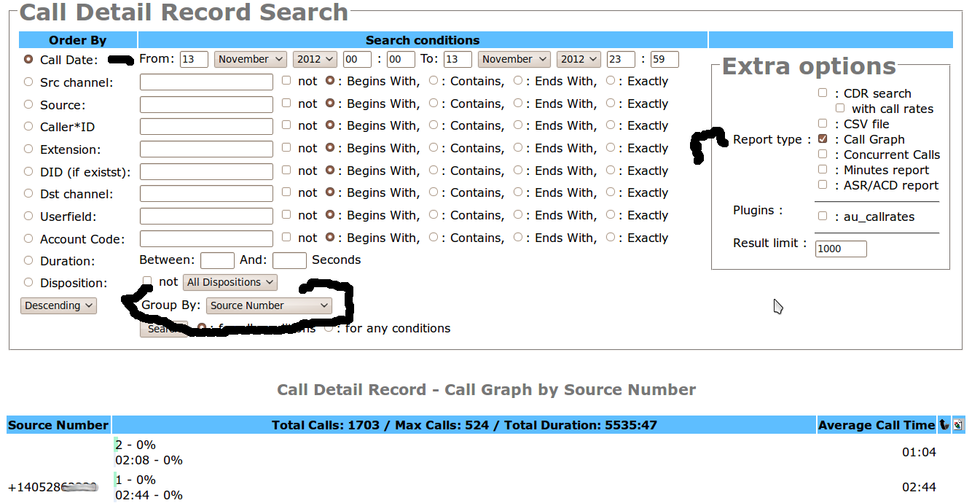Screen dimensions: 980x503
Task: Focus the Caller*ID text field
Action: 206,127
